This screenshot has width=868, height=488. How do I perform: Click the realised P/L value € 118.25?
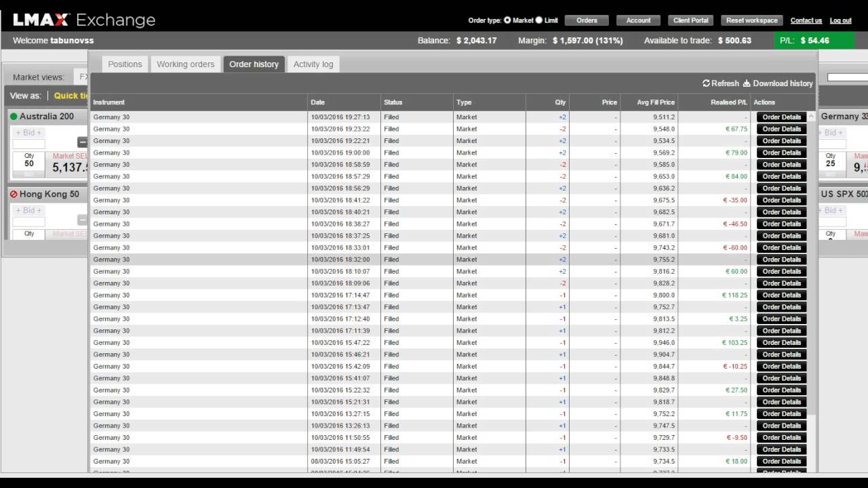pyautogui.click(x=734, y=295)
